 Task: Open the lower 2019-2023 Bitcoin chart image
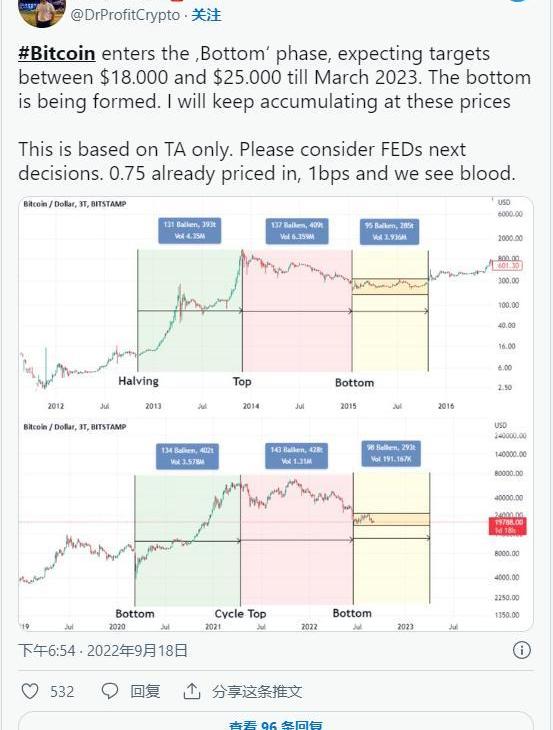pos(276,525)
